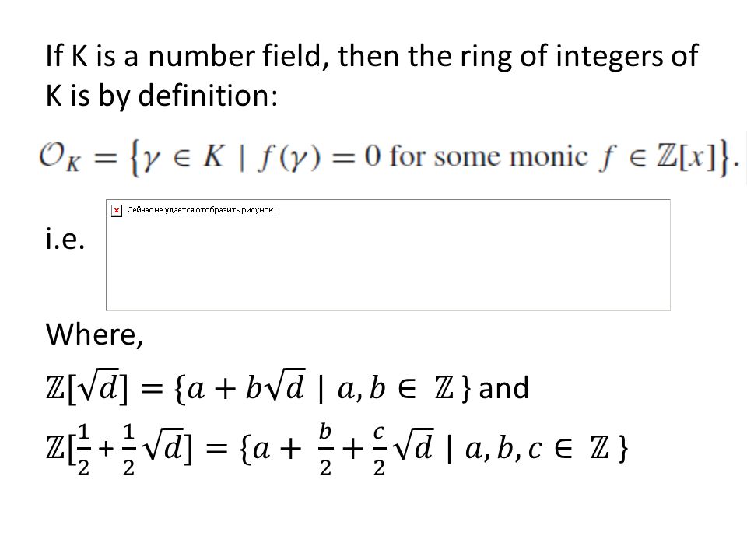Click the c/2 √d term
This screenshot has width=747, height=560.
402,449
